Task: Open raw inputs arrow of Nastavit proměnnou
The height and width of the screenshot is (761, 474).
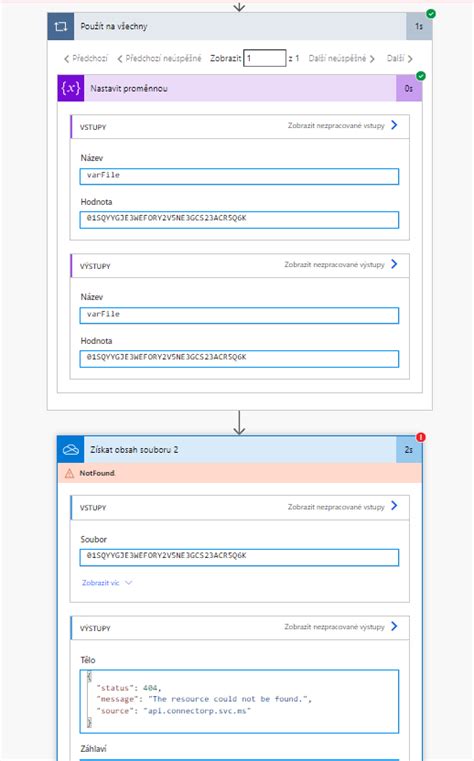Action: point(394,125)
